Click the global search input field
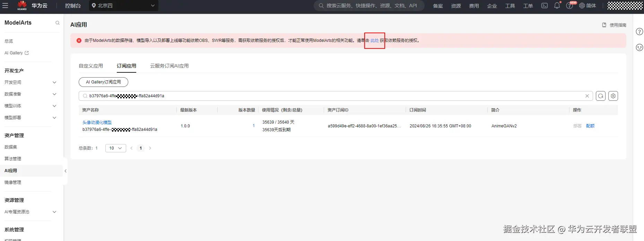The height and width of the screenshot is (241, 644). [369, 6]
